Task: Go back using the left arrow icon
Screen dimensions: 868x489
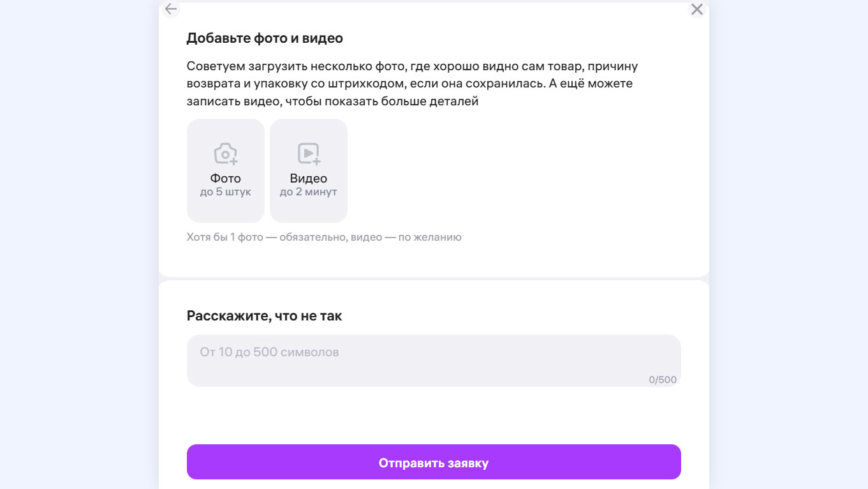Action: pyautogui.click(x=170, y=9)
